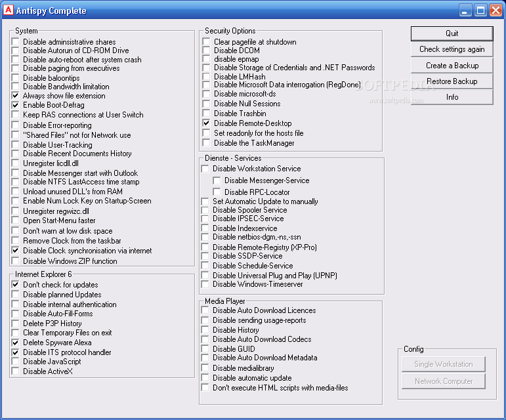
Task: Click Create a Backup button
Action: tap(452, 66)
